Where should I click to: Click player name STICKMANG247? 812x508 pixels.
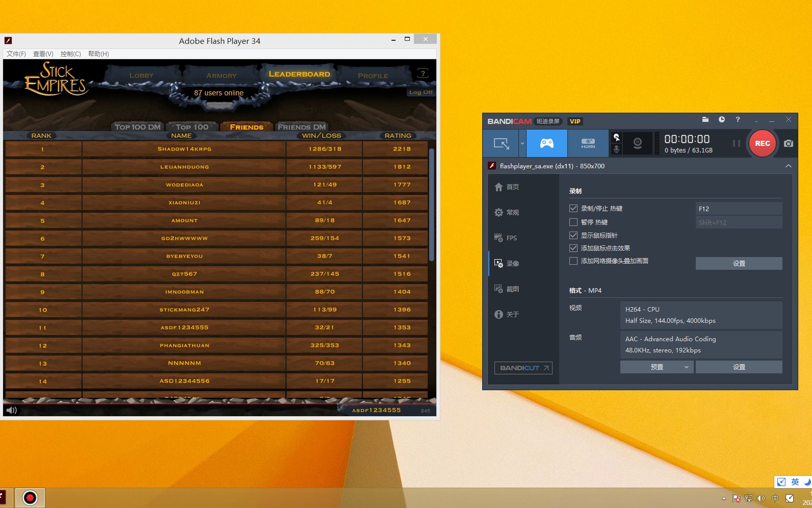pyautogui.click(x=185, y=310)
